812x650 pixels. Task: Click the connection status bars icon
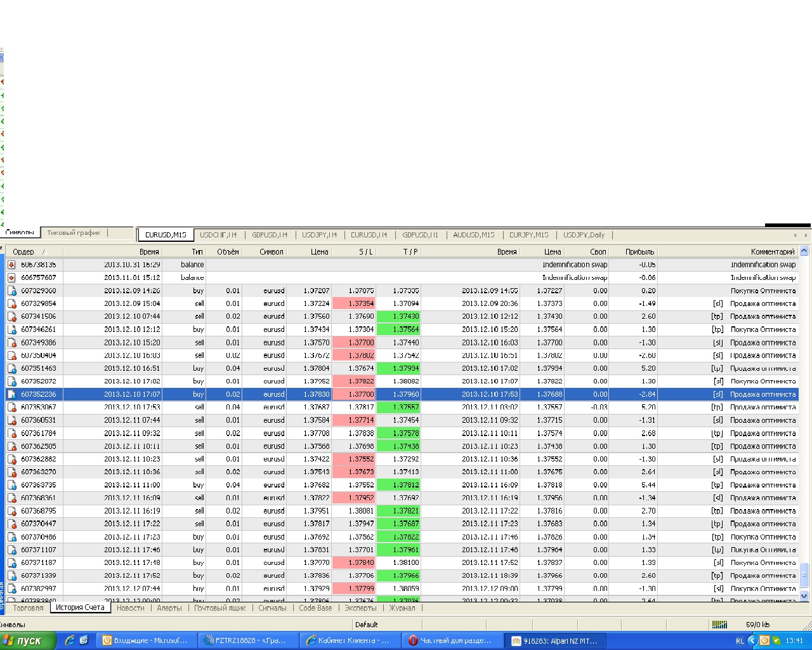719,625
